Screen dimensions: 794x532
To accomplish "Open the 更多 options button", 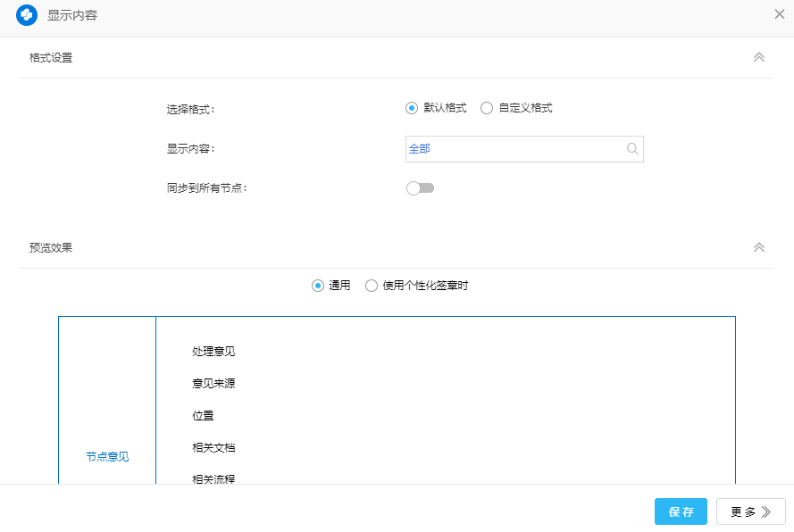I will click(750, 511).
